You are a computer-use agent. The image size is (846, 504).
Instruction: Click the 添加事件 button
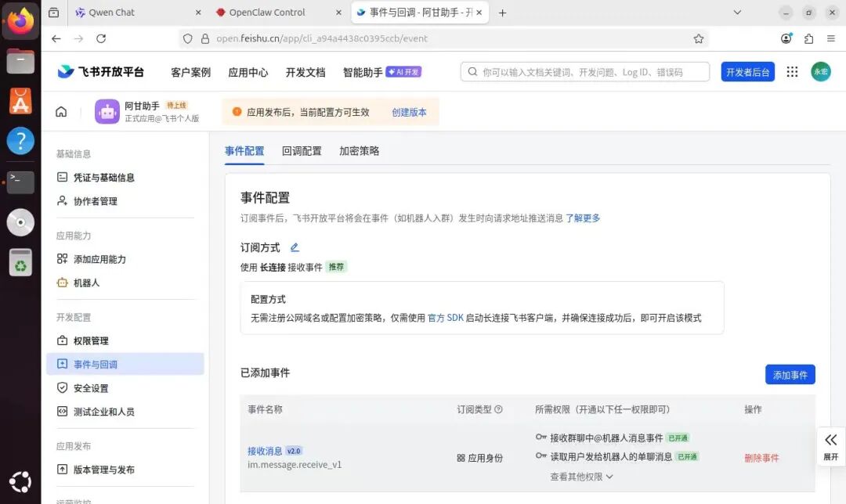[790, 374]
